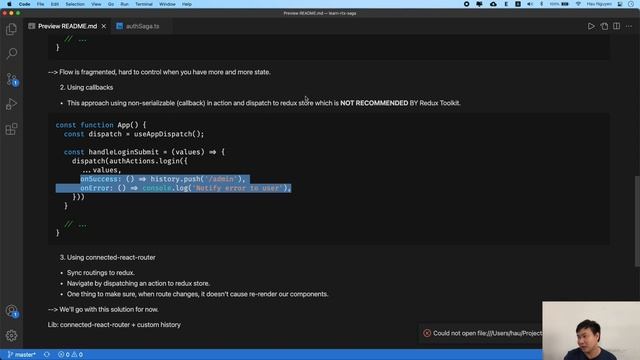This screenshot has height=360, width=640.
Task: Switch to the Preview README.md tab
Action: (x=67, y=26)
